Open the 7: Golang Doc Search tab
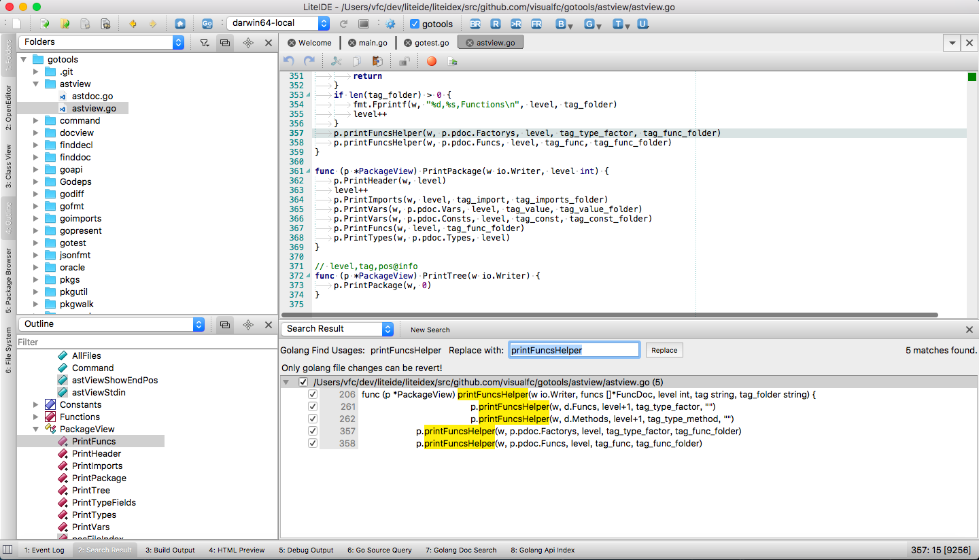This screenshot has width=979, height=560. tap(461, 550)
